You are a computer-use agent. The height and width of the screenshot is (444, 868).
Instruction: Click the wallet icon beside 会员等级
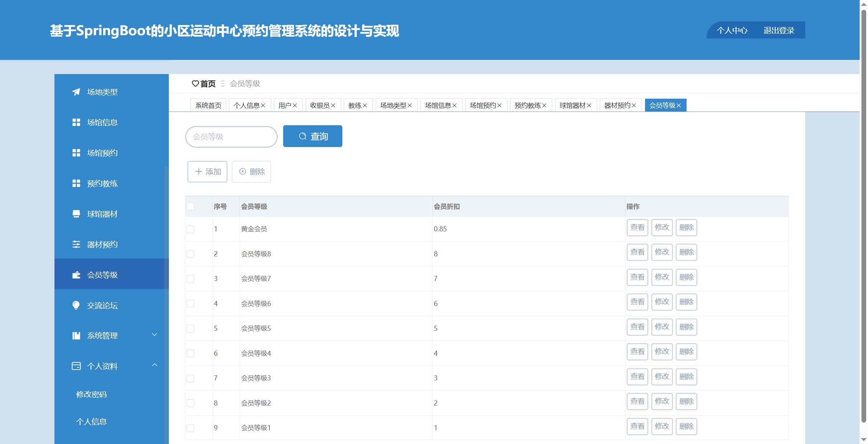coord(76,275)
